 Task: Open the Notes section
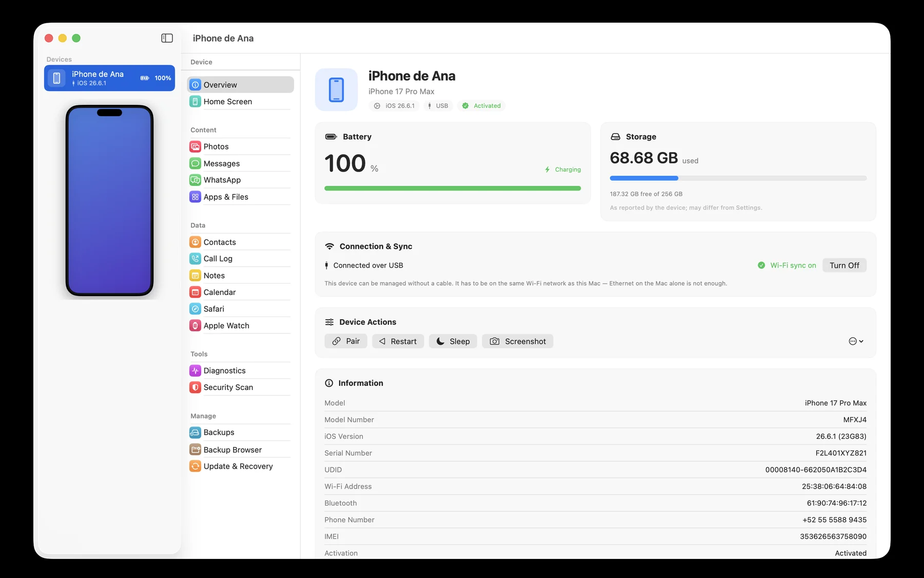click(241, 275)
